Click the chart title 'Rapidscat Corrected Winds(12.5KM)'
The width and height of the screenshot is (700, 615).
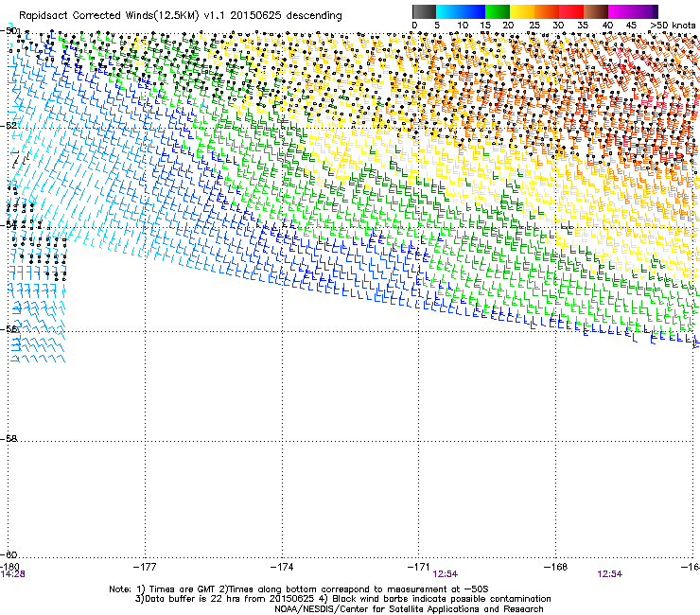109,16
